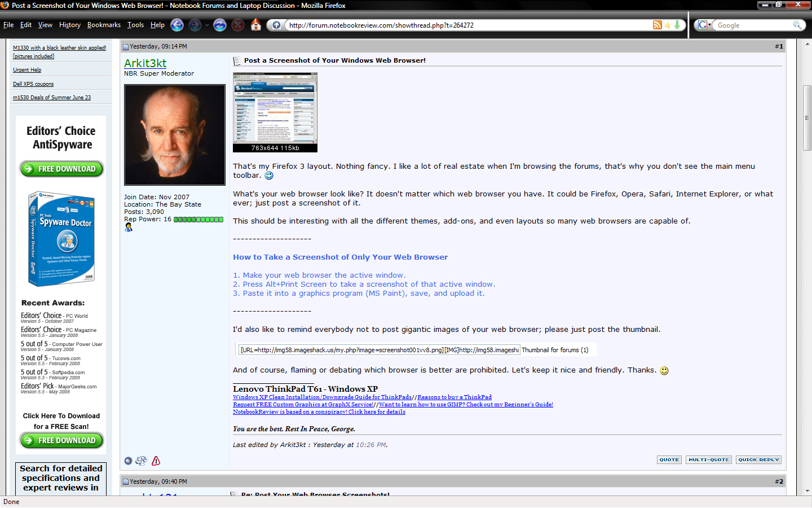This screenshot has width=812, height=508.
Task: Click the post #2 permalink
Action: 779,481
